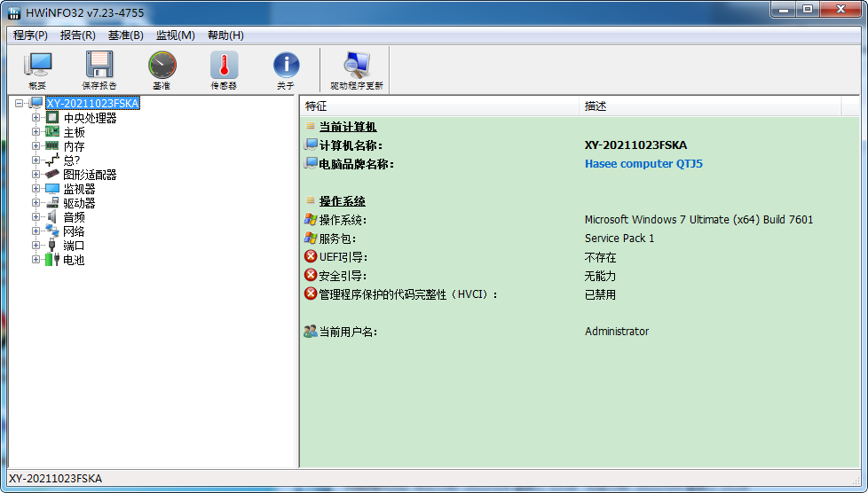
Task: Click the 监视器 monitor icon in tree
Action: [x=52, y=189]
